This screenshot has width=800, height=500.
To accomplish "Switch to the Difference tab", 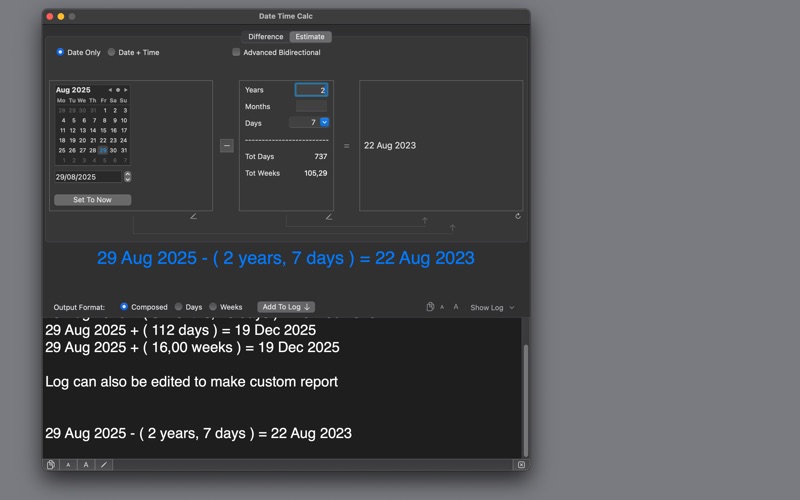I will point(265,37).
